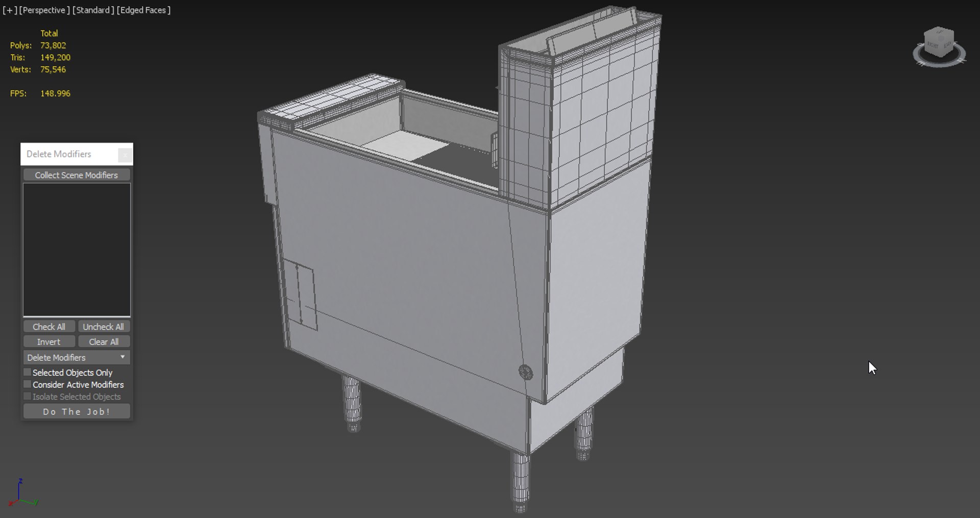The width and height of the screenshot is (980, 518).
Task: Click the Check All button
Action: click(49, 327)
